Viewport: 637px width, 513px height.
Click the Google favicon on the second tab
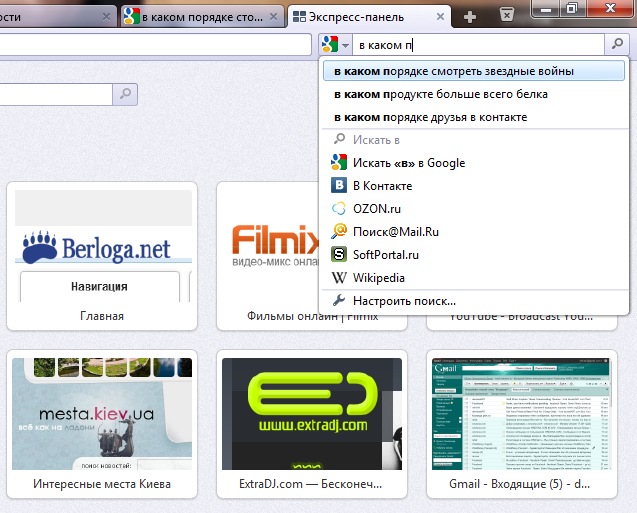click(x=132, y=16)
